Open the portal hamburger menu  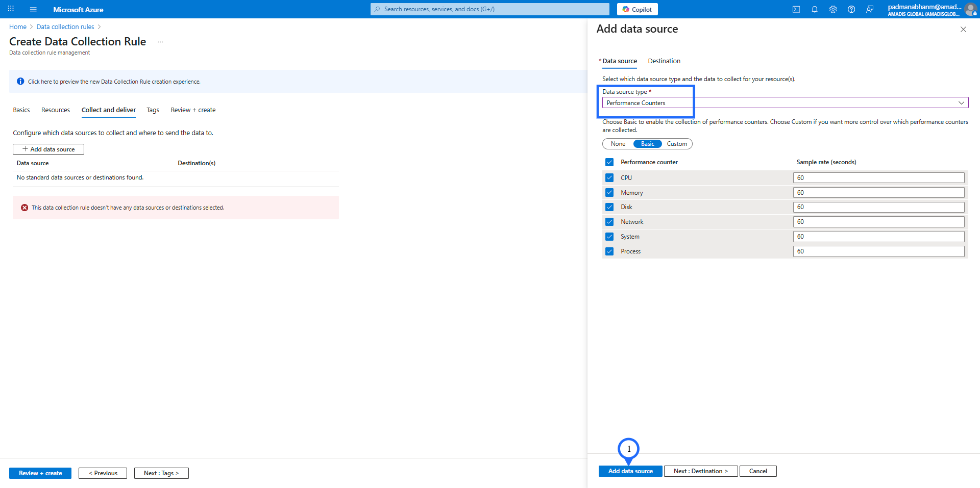[x=33, y=9]
